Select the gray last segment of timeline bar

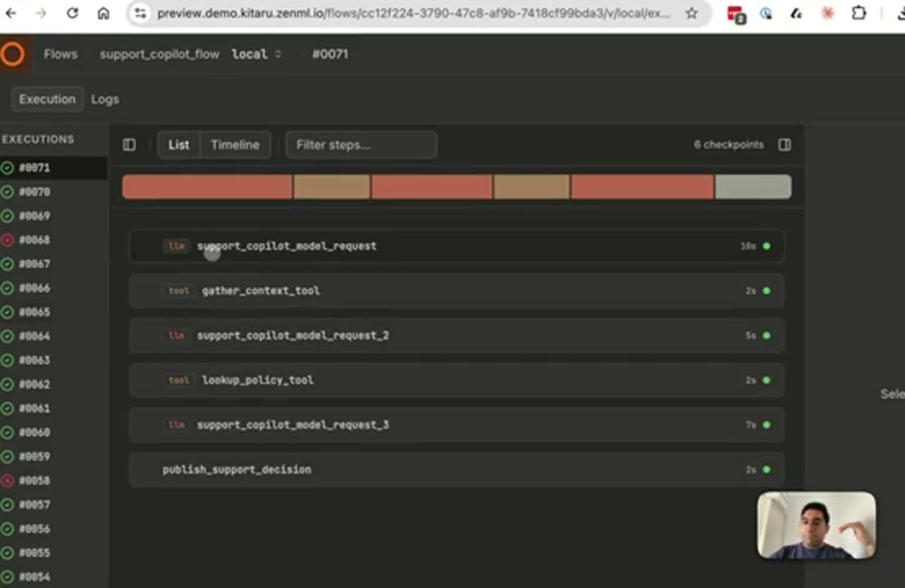click(x=753, y=187)
